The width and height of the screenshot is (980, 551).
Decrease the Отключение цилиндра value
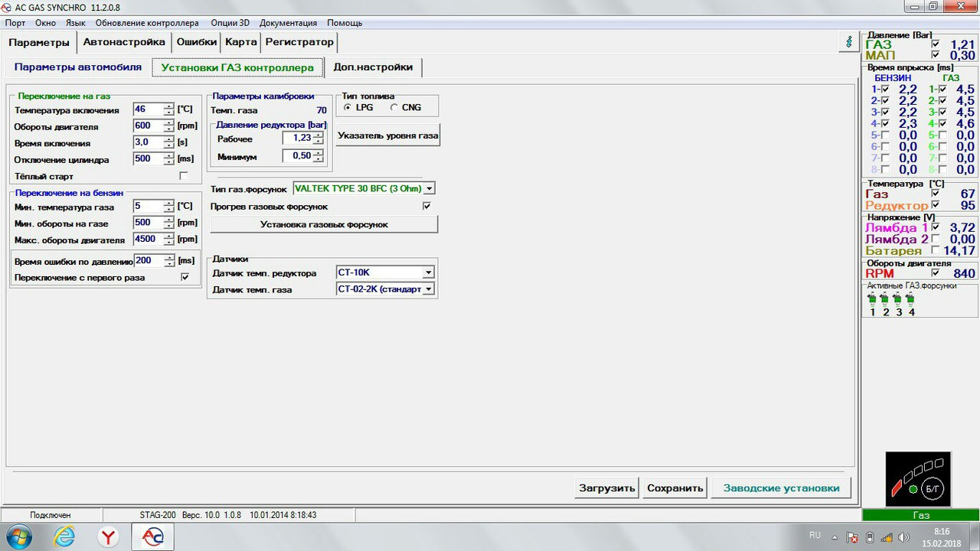[x=168, y=162]
